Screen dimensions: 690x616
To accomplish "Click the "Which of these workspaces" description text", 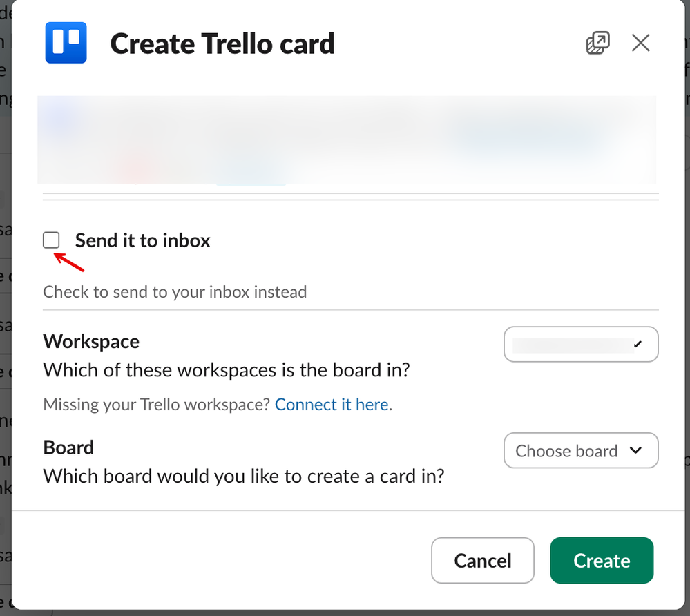I will (x=227, y=370).
